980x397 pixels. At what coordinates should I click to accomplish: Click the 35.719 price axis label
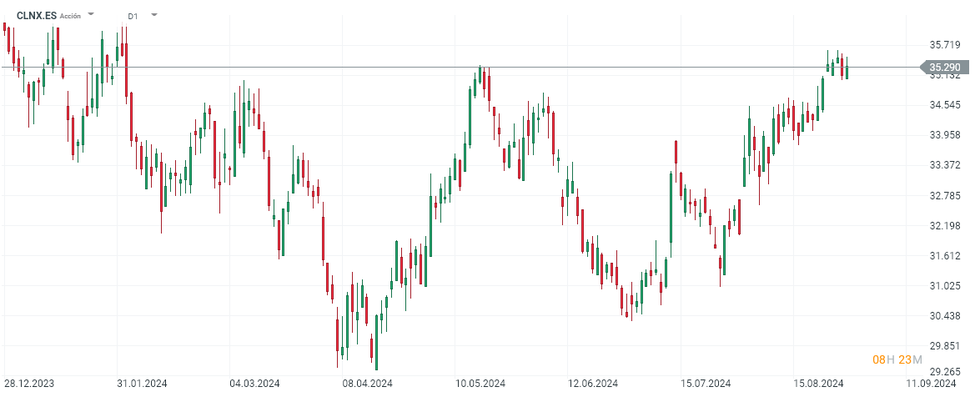[944, 44]
